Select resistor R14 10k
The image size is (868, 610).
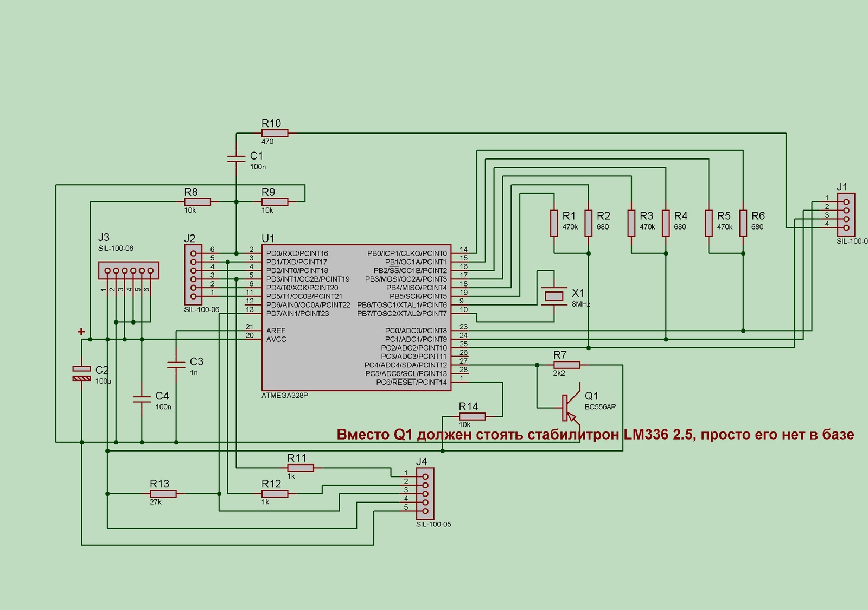click(472, 417)
